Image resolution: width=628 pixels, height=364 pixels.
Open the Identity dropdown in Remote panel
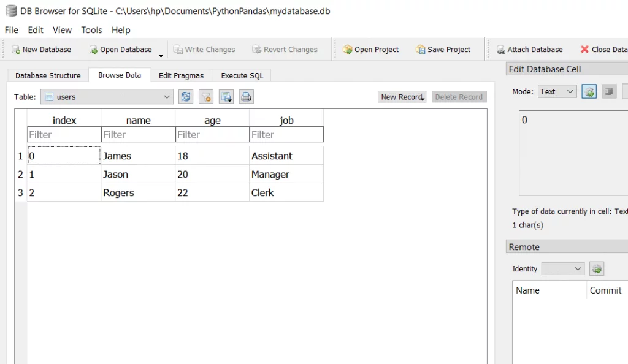point(563,268)
